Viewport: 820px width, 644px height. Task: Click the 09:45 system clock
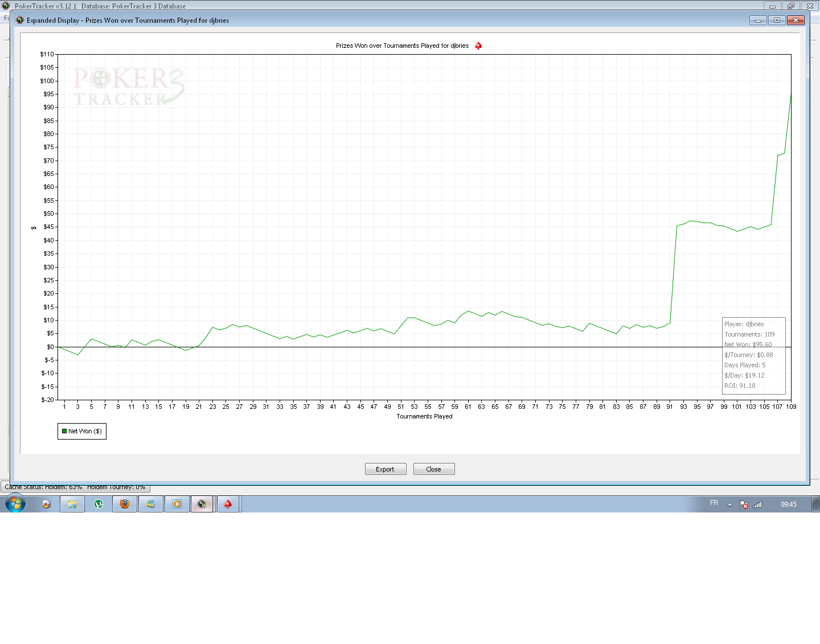click(x=789, y=504)
